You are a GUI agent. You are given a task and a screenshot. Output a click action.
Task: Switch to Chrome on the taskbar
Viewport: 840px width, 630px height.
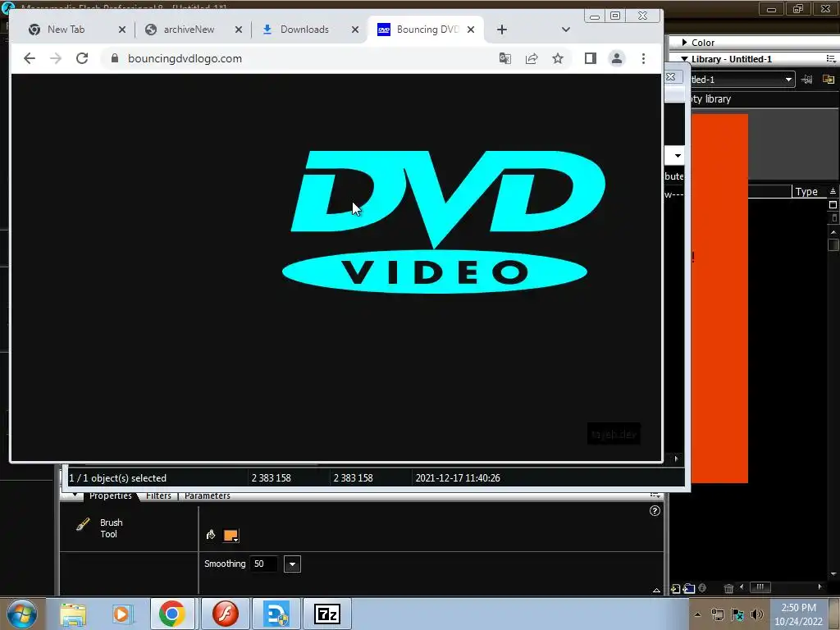[172, 614]
